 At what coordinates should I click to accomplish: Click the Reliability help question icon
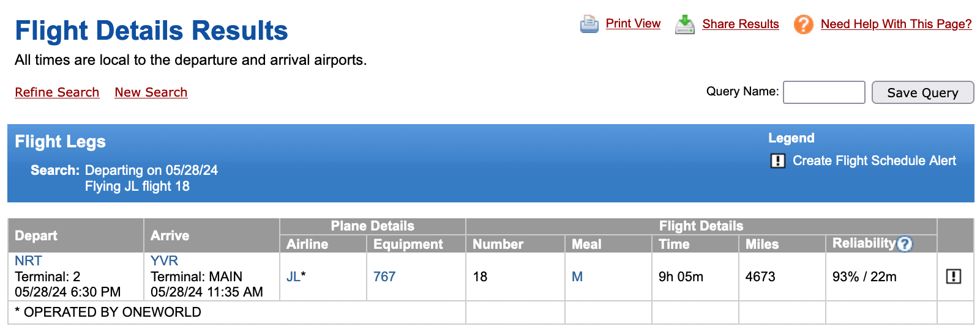tap(905, 244)
